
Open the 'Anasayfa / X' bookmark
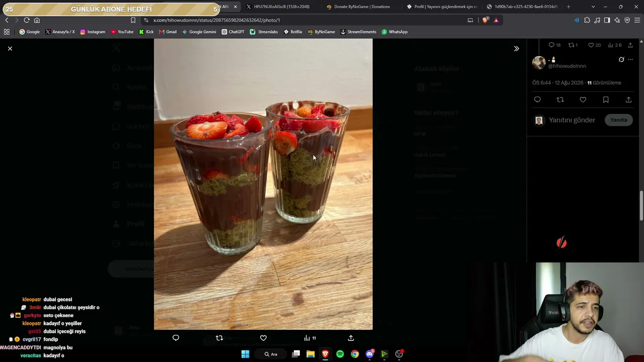coord(60,32)
